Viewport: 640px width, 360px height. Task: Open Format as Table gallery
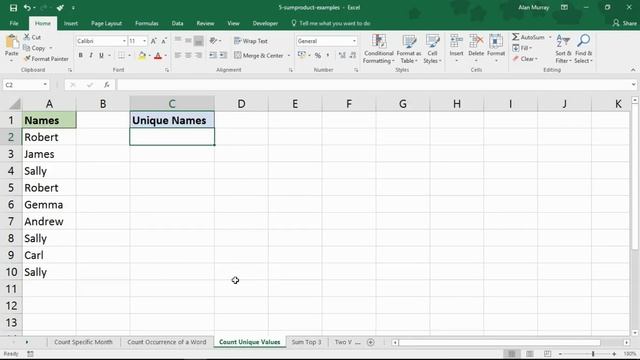[409, 49]
